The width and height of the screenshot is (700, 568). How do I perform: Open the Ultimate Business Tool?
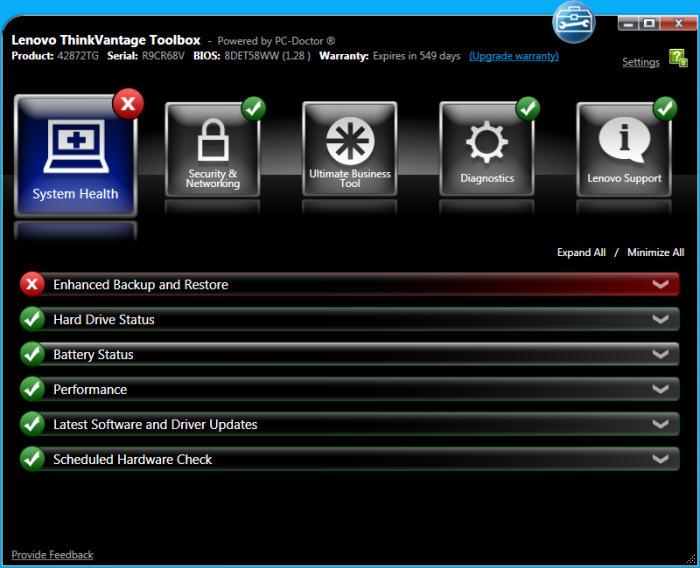pyautogui.click(x=349, y=150)
